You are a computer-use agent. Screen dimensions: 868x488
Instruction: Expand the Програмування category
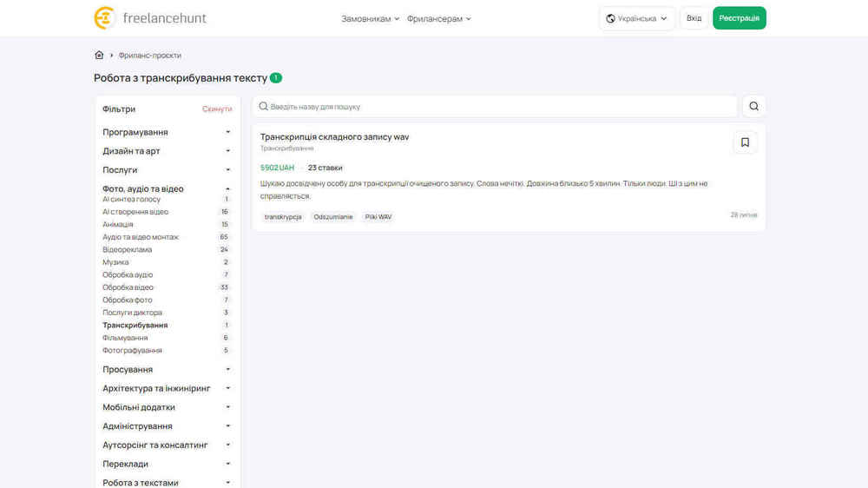(167, 132)
